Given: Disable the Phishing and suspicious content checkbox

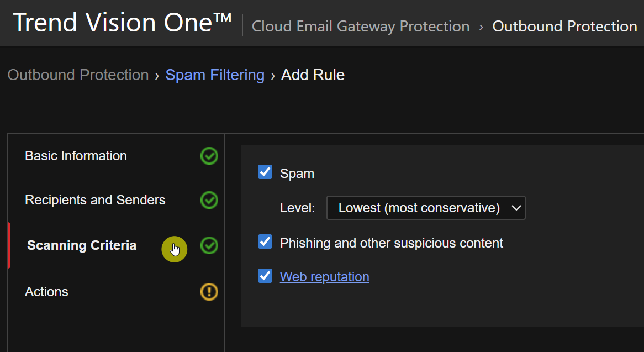Looking at the screenshot, I should click(x=265, y=242).
